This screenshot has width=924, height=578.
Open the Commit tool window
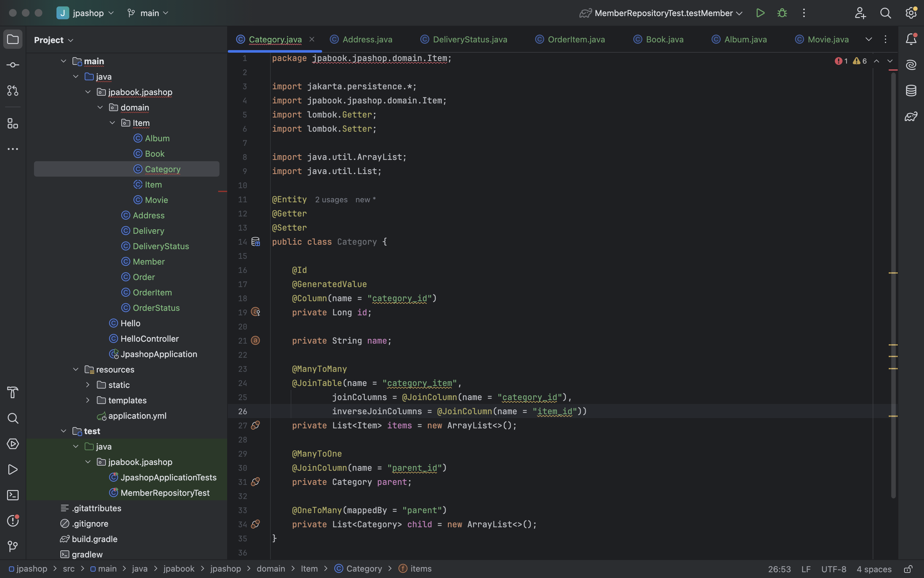pyautogui.click(x=13, y=65)
